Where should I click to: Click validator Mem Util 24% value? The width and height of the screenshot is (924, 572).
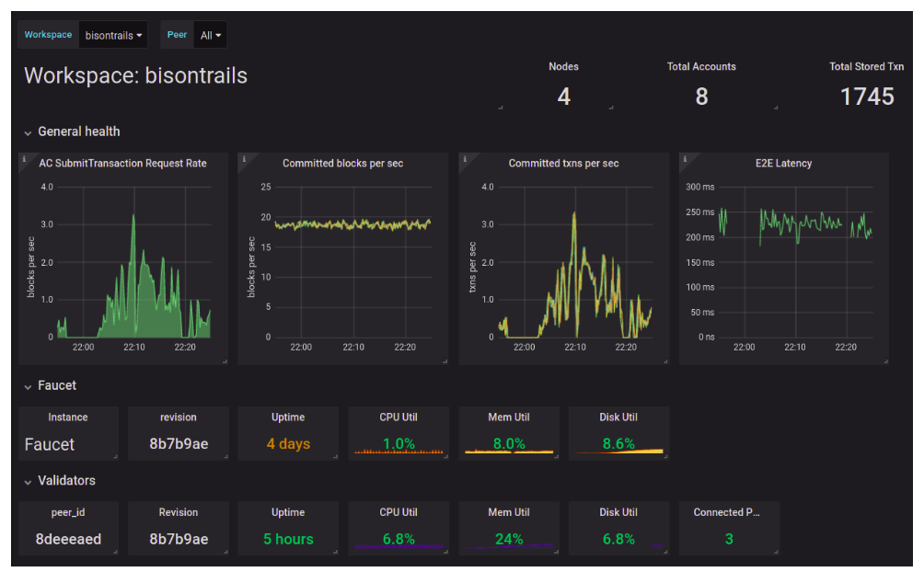(509, 540)
